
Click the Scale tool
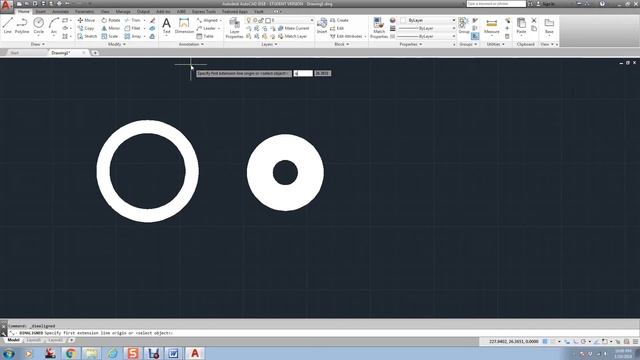click(110, 36)
